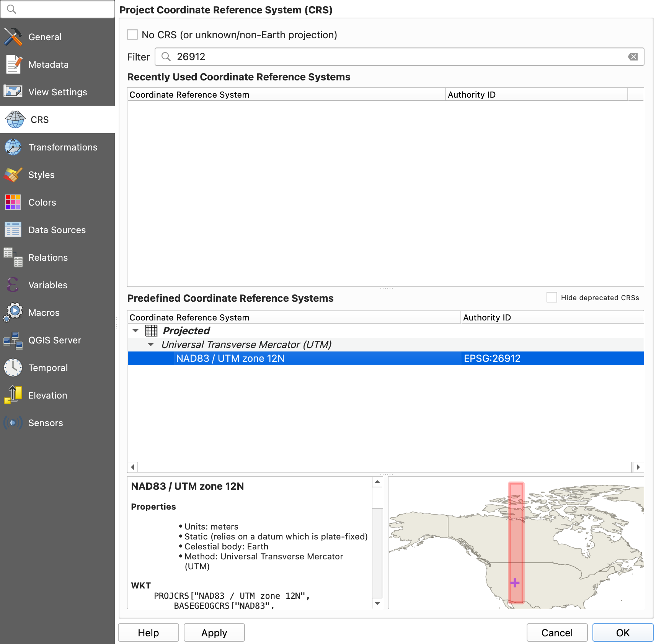Screen dimensions: 656x644
Task: Click the QGIS Server computers icon
Action: [x=13, y=340]
